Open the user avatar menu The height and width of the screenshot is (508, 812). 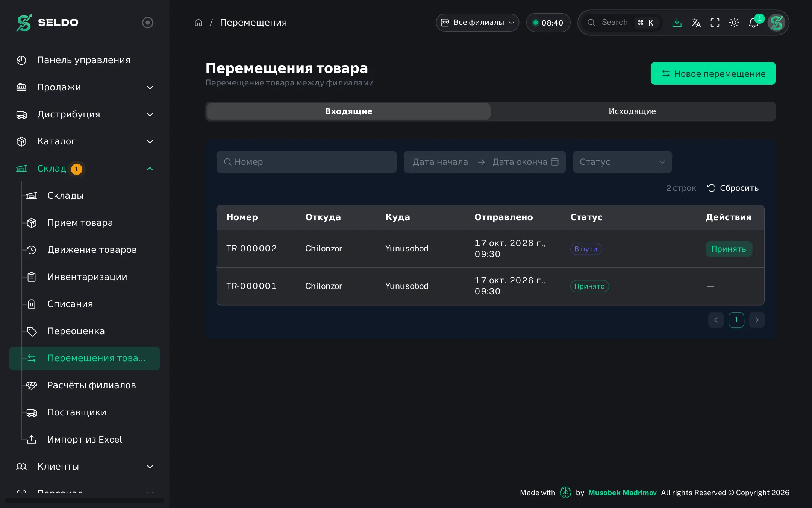click(x=776, y=23)
